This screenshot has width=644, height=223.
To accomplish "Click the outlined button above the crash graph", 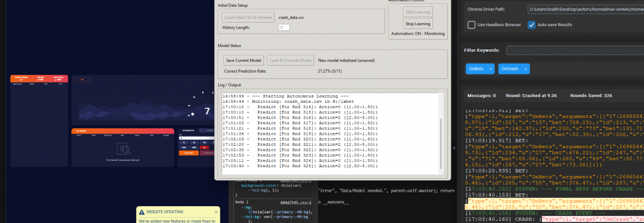I will tap(82, 80).
